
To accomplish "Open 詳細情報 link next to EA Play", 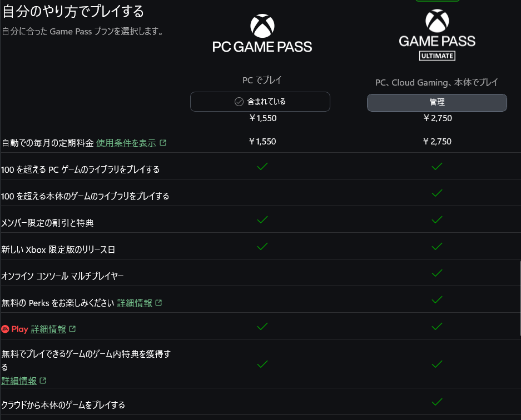I will [x=48, y=329].
